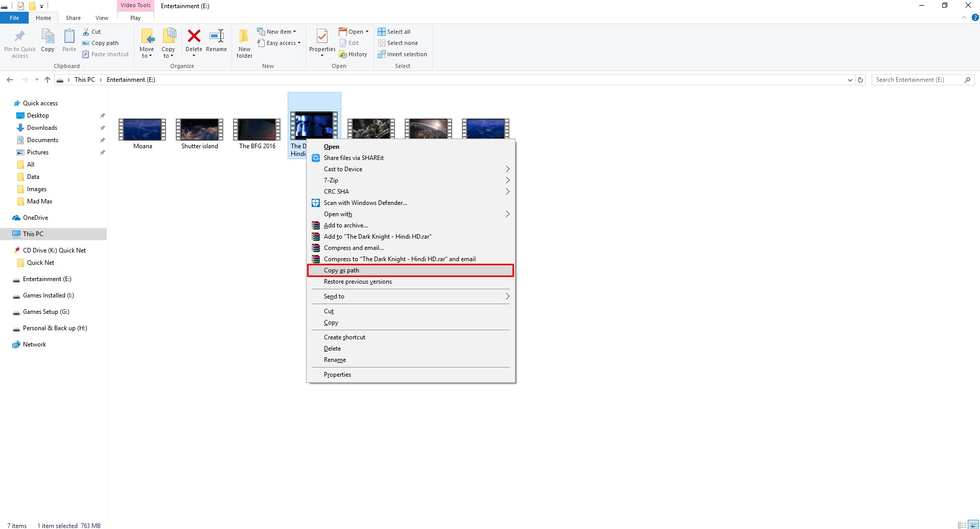Choose Restore previous versions

click(x=410, y=282)
